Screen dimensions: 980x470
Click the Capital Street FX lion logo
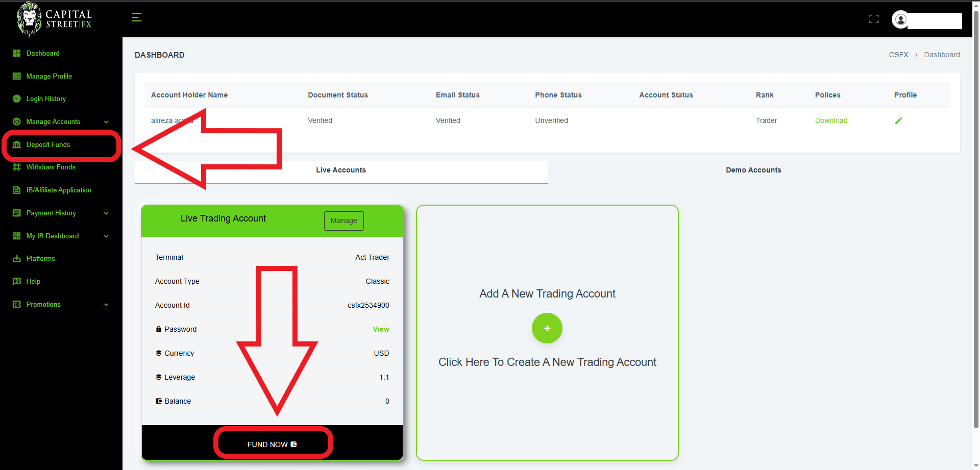pos(54,19)
